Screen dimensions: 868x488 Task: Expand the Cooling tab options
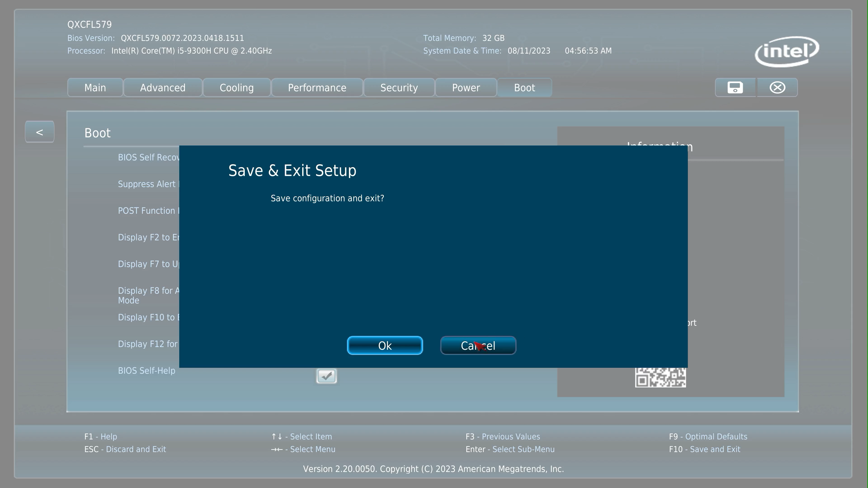click(x=237, y=88)
